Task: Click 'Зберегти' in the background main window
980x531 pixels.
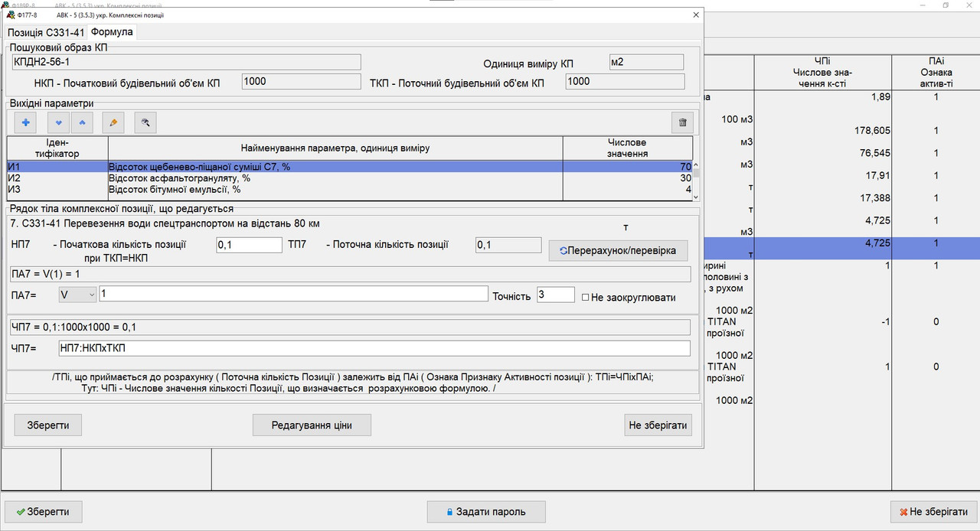Action: [x=44, y=511]
